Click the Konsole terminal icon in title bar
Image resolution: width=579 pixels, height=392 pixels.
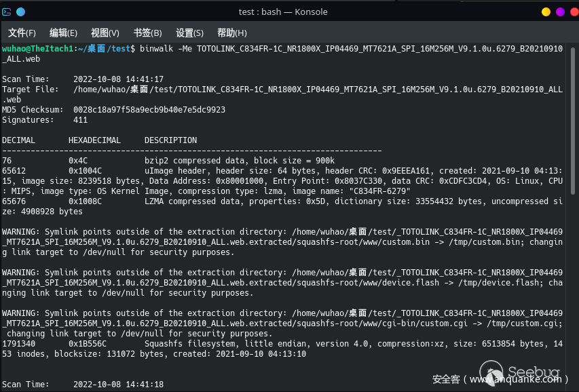coord(7,12)
